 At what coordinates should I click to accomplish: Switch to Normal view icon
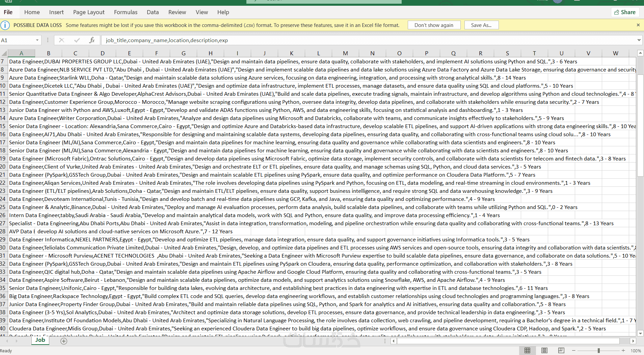(x=527, y=351)
